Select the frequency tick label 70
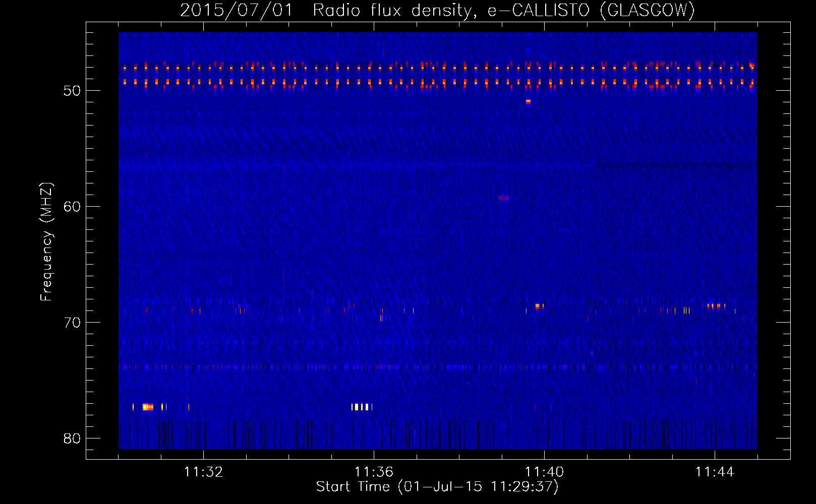The image size is (816, 504). [x=72, y=323]
